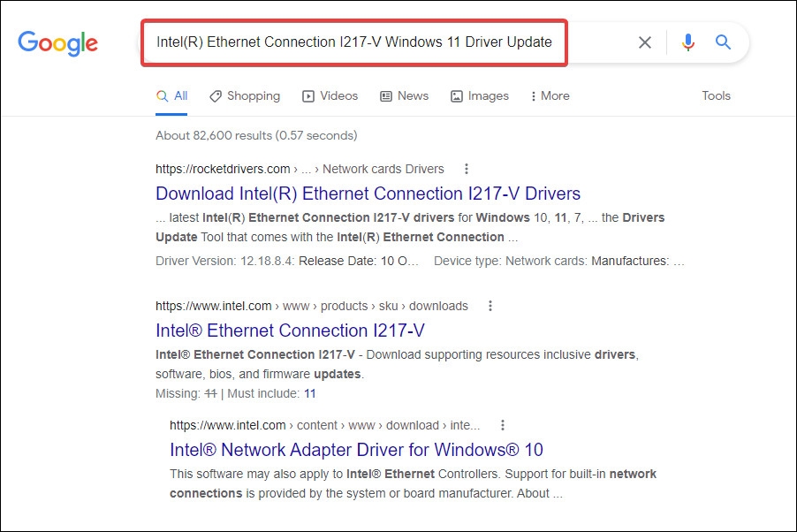Click inside the search input field

(353, 42)
